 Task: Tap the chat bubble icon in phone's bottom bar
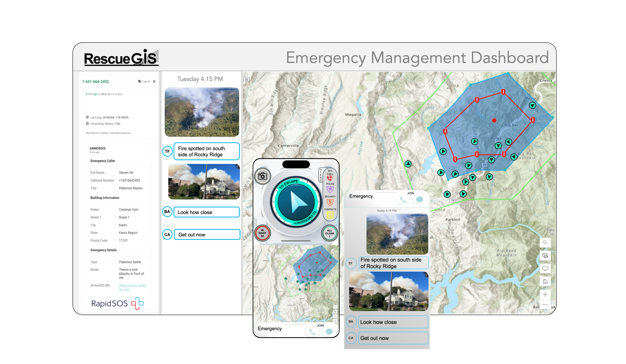(329, 332)
